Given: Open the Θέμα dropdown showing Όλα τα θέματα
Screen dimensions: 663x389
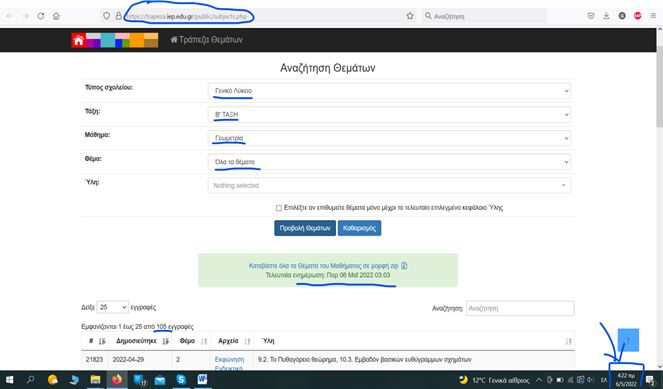Looking at the screenshot, I should pos(389,162).
